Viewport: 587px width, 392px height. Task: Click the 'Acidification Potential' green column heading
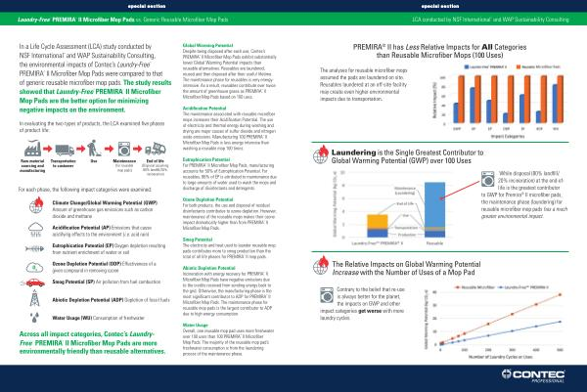coord(204,109)
